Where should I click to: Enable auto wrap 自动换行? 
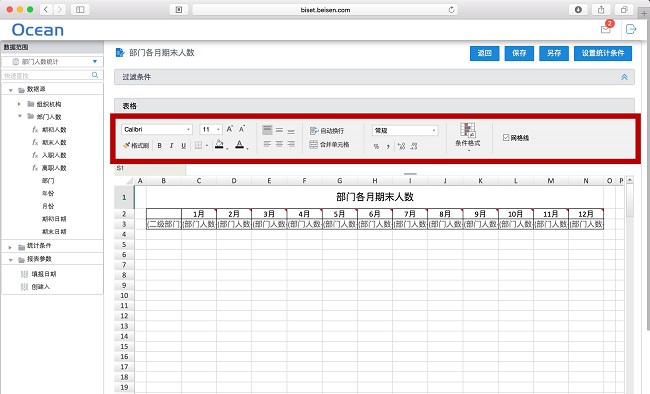tap(327, 131)
